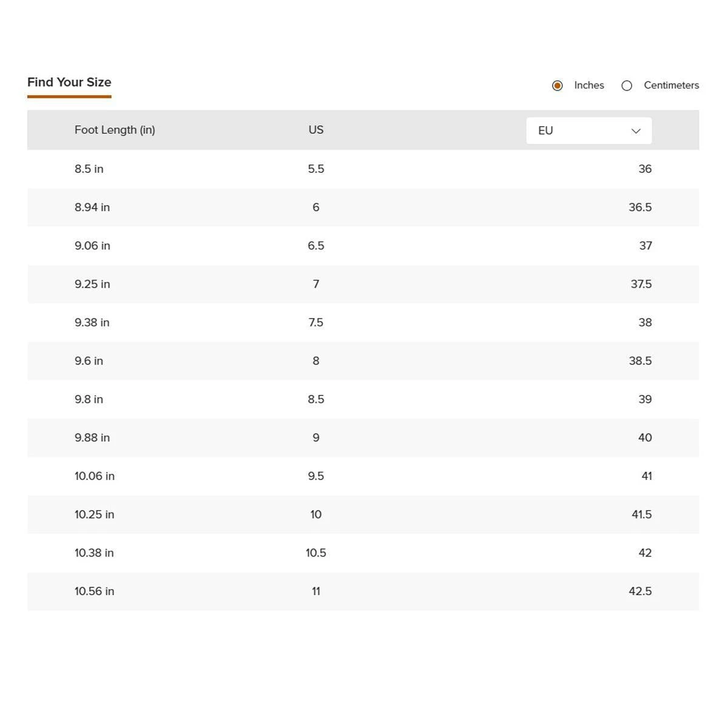This screenshot has height=728, width=728.
Task: Click the 8.94 in foot length cell
Action: (x=92, y=207)
